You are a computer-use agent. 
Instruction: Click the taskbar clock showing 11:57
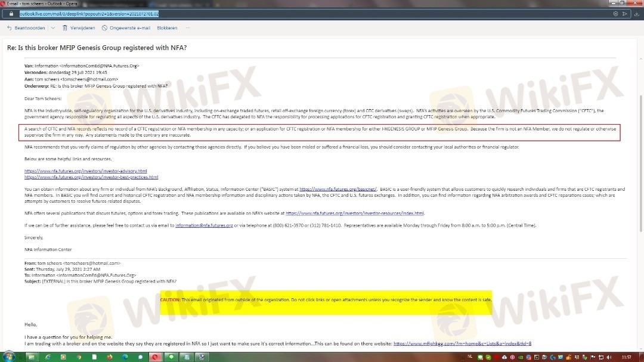[x=626, y=357]
